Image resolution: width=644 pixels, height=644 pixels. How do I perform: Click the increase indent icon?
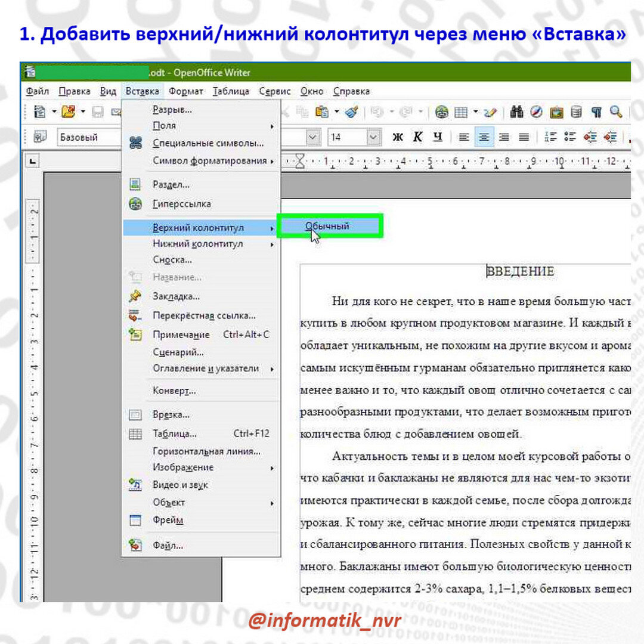(x=610, y=137)
